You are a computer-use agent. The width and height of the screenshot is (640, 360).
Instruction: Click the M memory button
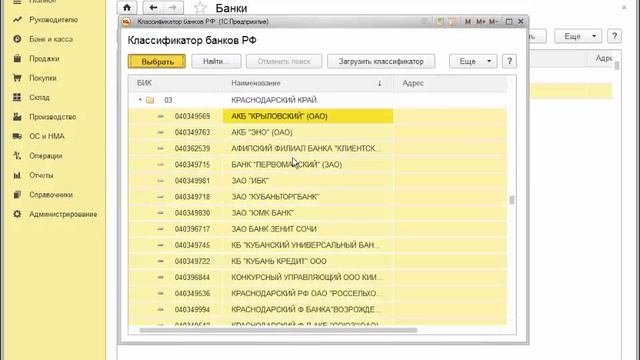coord(468,22)
